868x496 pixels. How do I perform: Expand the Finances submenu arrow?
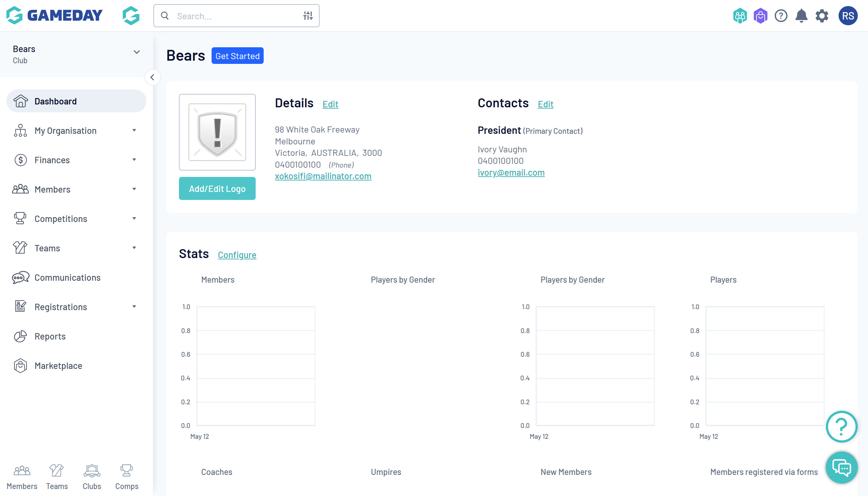tap(134, 160)
